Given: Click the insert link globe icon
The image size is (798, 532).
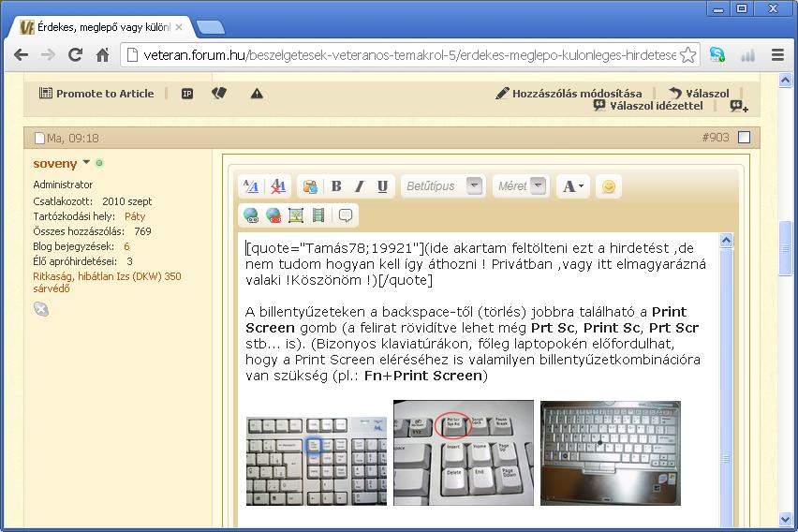Looking at the screenshot, I should (251, 215).
